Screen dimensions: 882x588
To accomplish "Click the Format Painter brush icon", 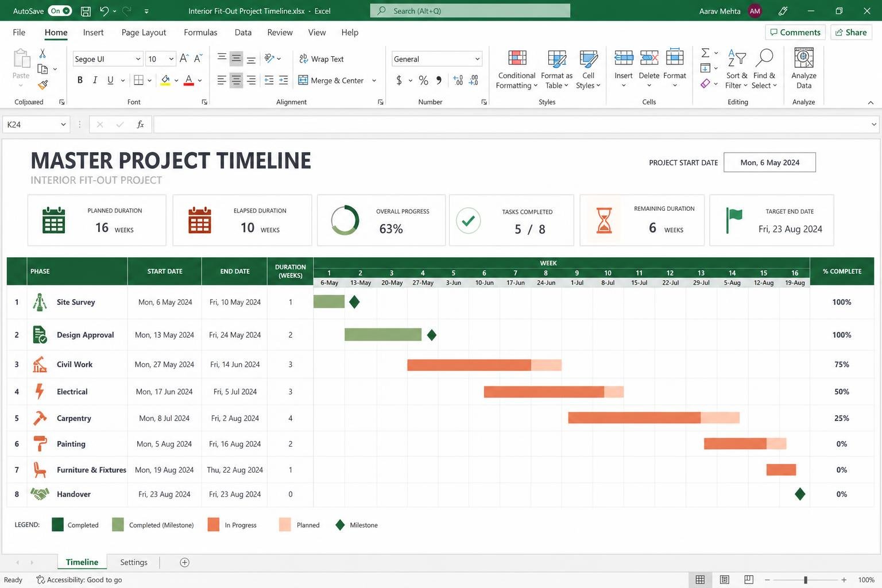I will [x=43, y=84].
